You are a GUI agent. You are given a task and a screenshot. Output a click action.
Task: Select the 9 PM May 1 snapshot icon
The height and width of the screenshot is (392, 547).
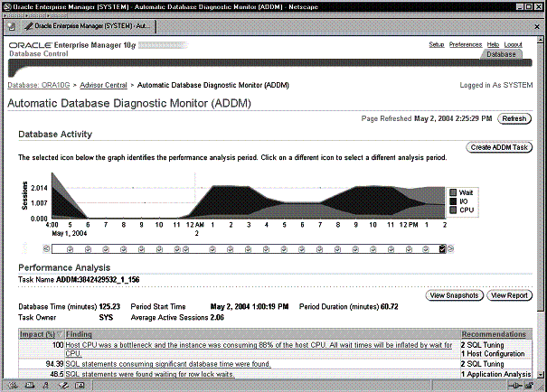click(x=141, y=249)
